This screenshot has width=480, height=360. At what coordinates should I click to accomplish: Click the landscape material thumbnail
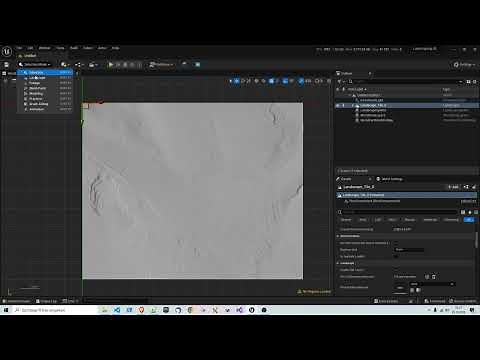click(400, 288)
